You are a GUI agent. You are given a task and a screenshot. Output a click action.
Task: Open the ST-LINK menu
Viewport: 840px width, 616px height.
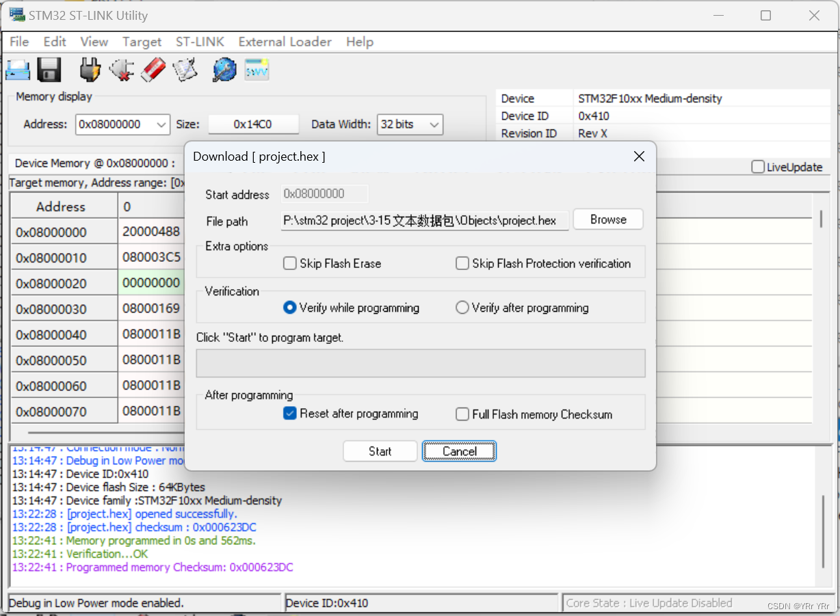tap(200, 42)
